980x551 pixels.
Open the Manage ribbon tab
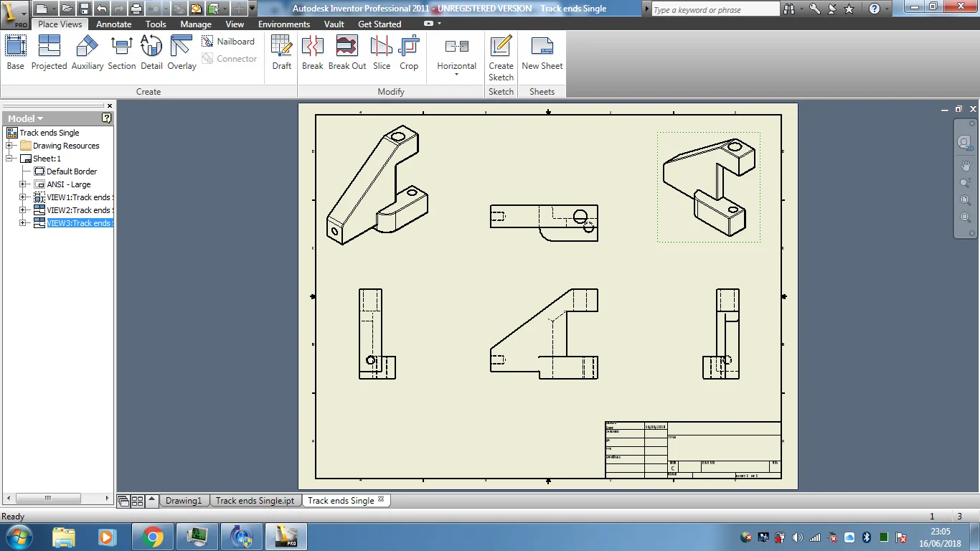(196, 24)
